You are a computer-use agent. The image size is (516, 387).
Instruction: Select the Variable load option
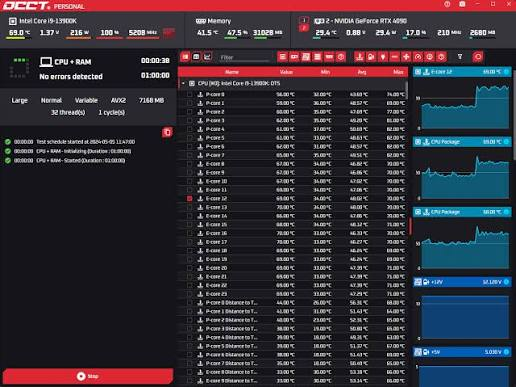coord(86,100)
